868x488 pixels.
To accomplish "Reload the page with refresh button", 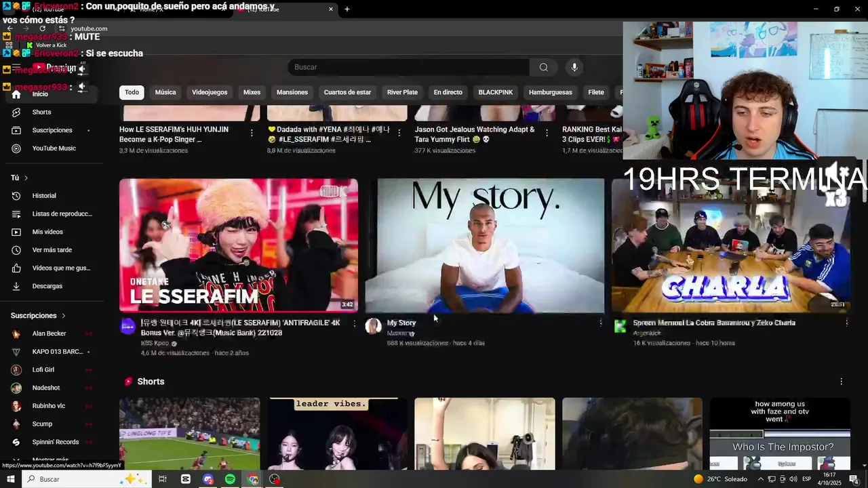I will [43, 28].
